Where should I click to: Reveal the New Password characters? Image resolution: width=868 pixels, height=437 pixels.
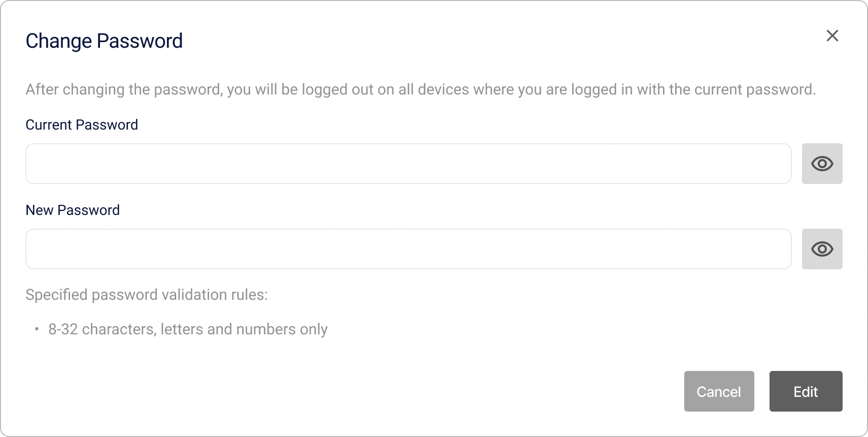[822, 249]
